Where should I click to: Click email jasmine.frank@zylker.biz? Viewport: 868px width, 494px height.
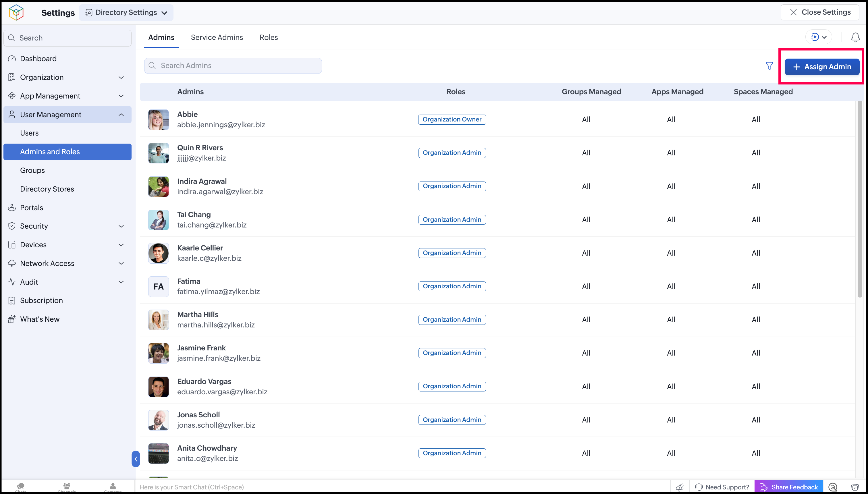(x=219, y=358)
